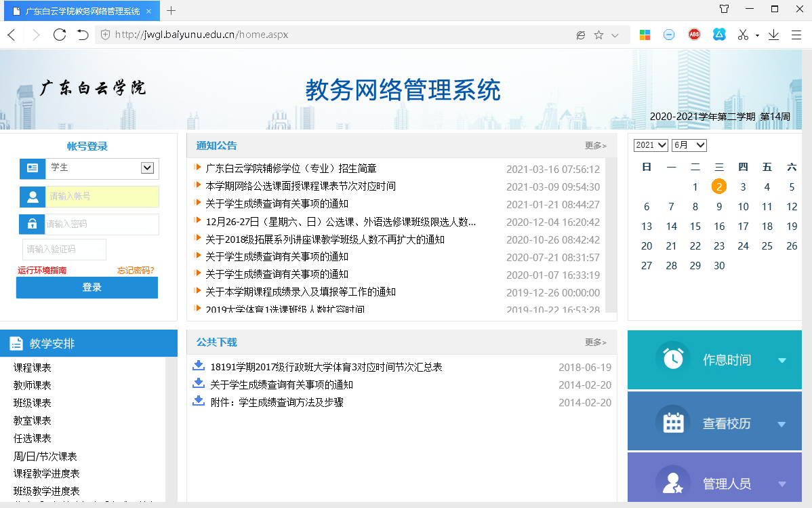Image resolution: width=812 pixels, height=508 pixels.
Task: Click the browser downloads arrow icon
Action: (x=773, y=35)
